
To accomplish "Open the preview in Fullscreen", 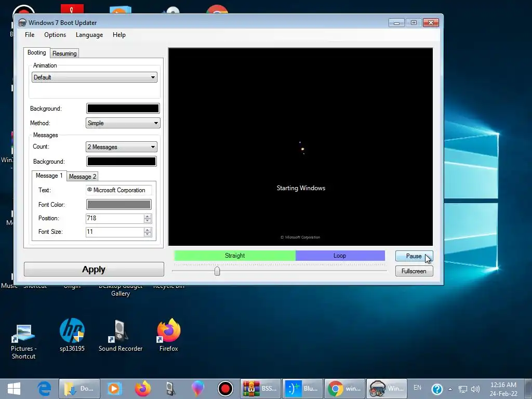I will 414,271.
